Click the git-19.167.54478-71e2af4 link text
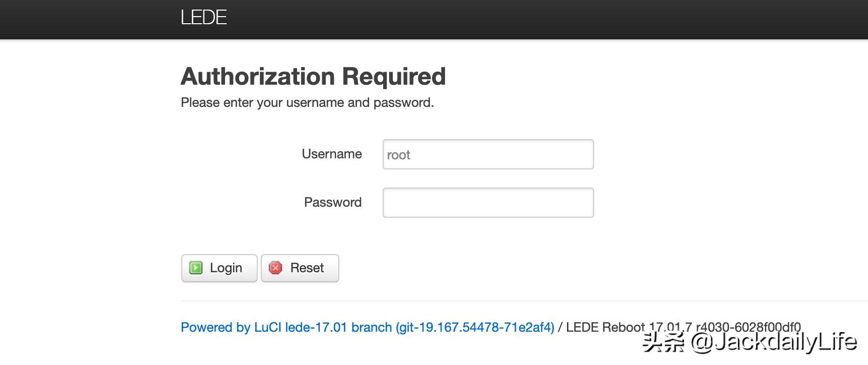The image size is (868, 365). (475, 327)
